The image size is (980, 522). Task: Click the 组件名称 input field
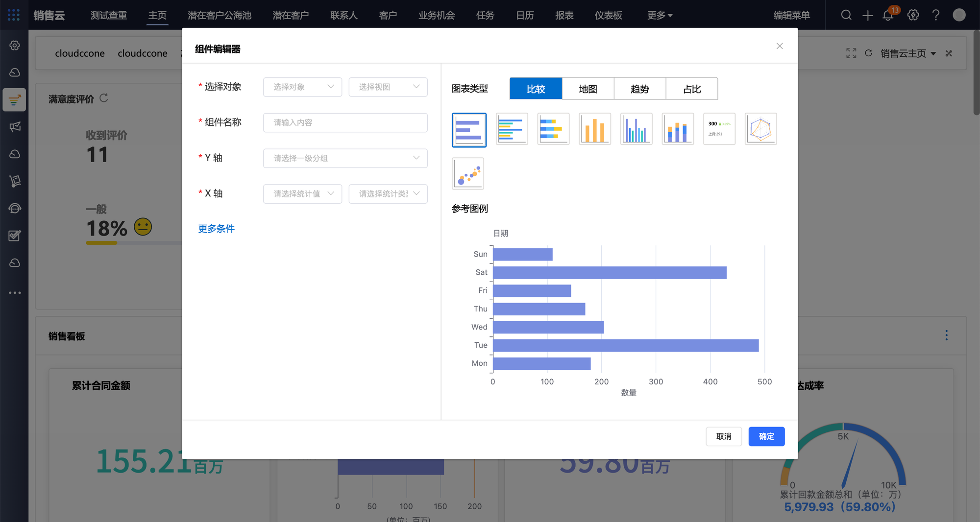345,122
